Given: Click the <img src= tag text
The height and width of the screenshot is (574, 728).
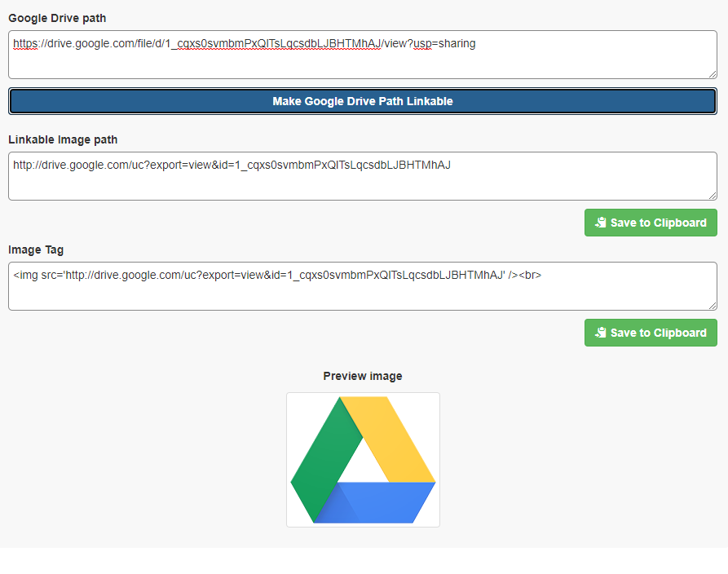Looking at the screenshot, I should point(277,276).
